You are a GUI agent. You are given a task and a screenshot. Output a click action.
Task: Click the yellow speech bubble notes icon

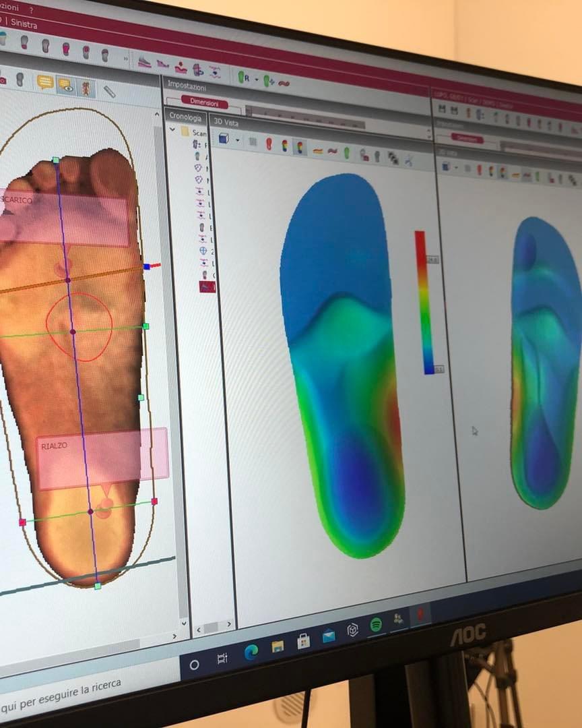pos(45,83)
